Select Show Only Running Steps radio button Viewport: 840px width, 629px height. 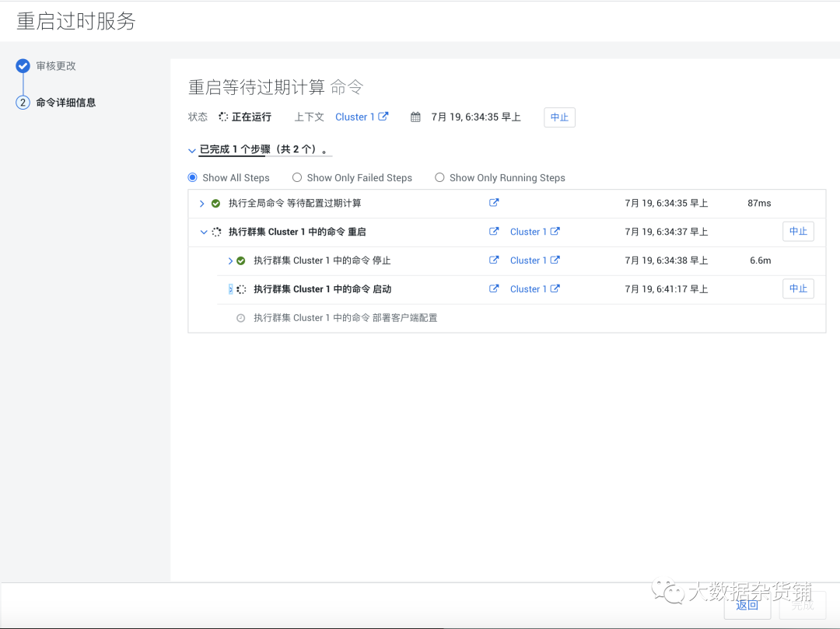[439, 177]
